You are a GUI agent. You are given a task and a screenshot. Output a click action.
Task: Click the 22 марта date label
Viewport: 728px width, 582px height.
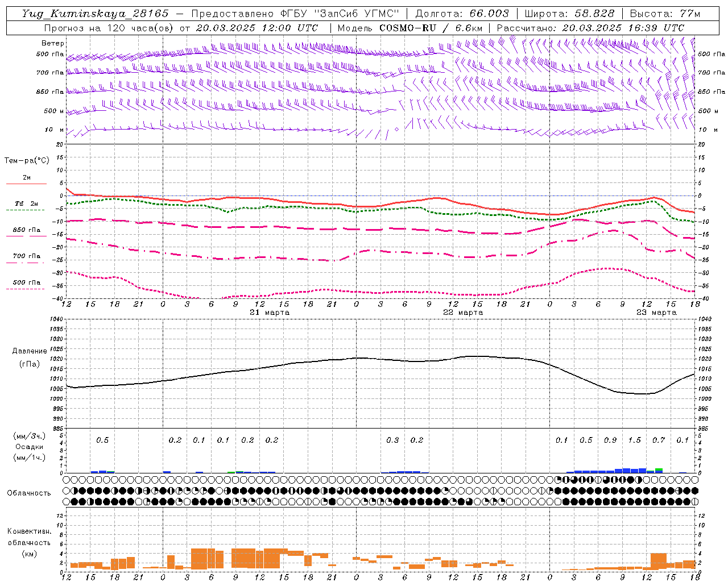pyautogui.click(x=463, y=313)
